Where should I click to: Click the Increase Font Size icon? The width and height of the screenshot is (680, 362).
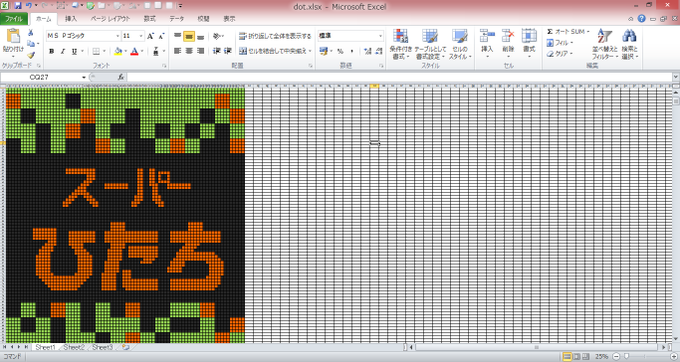(150, 36)
